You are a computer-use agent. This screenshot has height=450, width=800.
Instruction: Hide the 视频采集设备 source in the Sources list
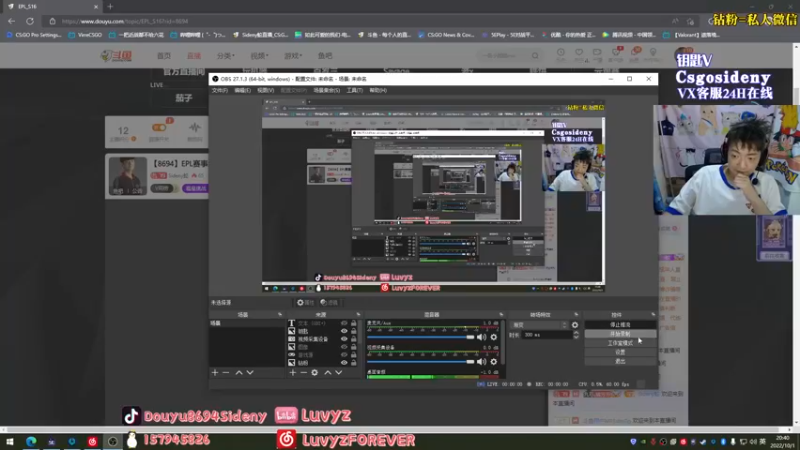tap(344, 339)
